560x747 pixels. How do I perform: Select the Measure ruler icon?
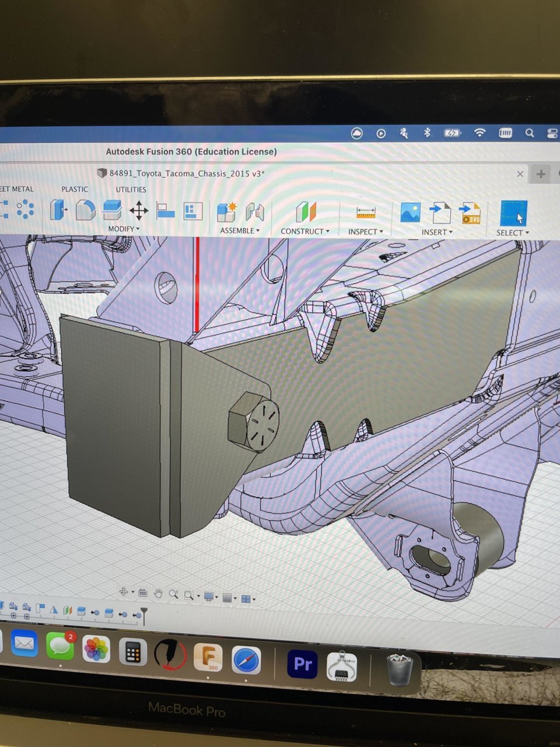tap(365, 213)
